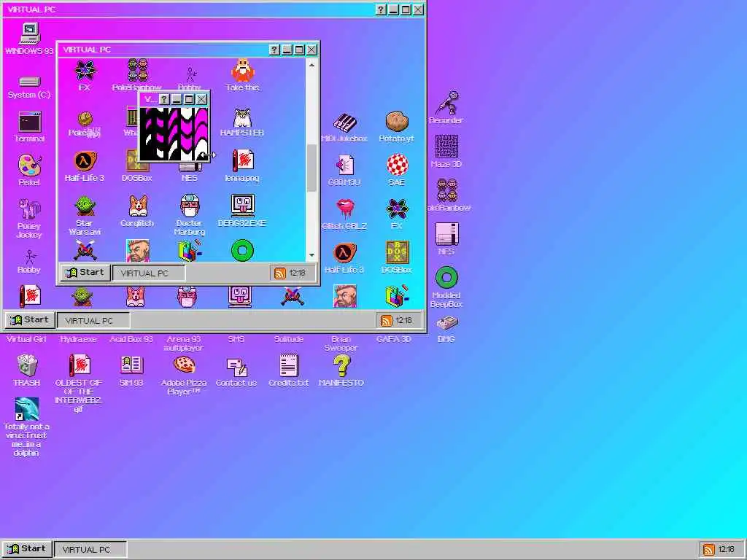Viewport: 747px width, 560px height.
Task: Click the help button of second Virtual PC window
Action: [x=274, y=50]
